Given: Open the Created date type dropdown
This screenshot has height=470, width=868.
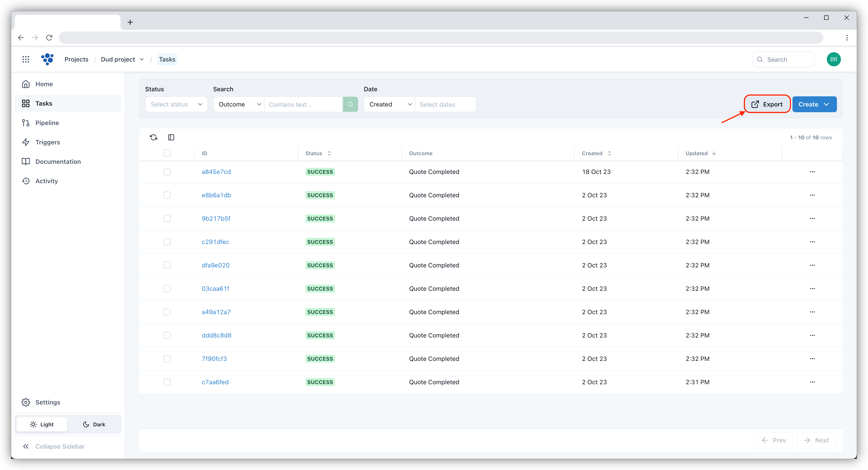Looking at the screenshot, I should coord(389,104).
